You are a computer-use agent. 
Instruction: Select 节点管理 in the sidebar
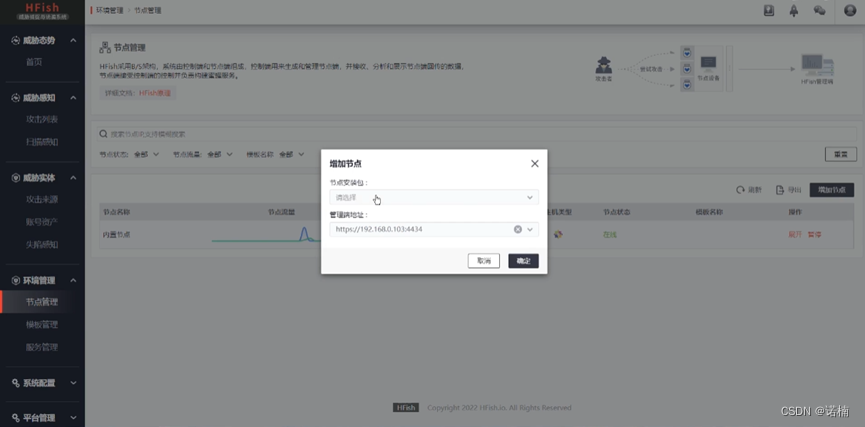pyautogui.click(x=42, y=302)
